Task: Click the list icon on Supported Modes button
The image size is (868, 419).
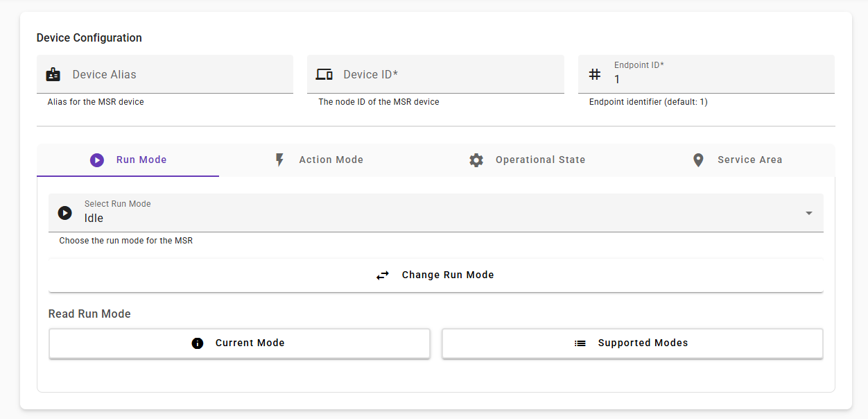Action: coord(580,343)
